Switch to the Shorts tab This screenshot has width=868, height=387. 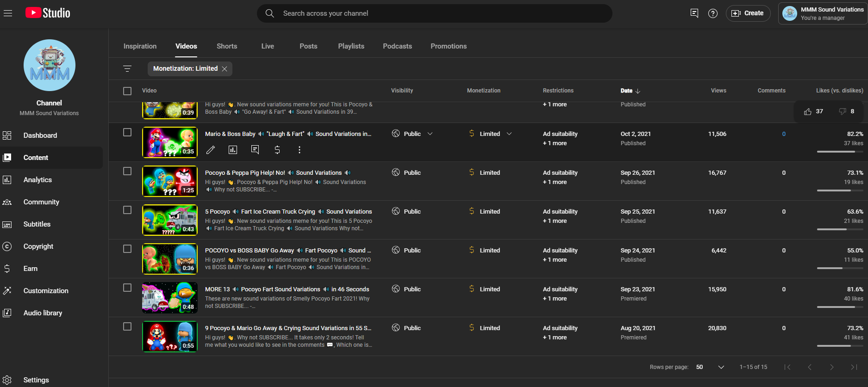tap(227, 46)
